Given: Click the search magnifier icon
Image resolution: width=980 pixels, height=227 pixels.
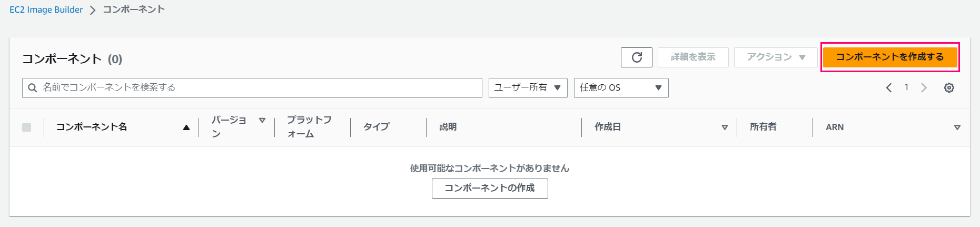Looking at the screenshot, I should coord(33,88).
